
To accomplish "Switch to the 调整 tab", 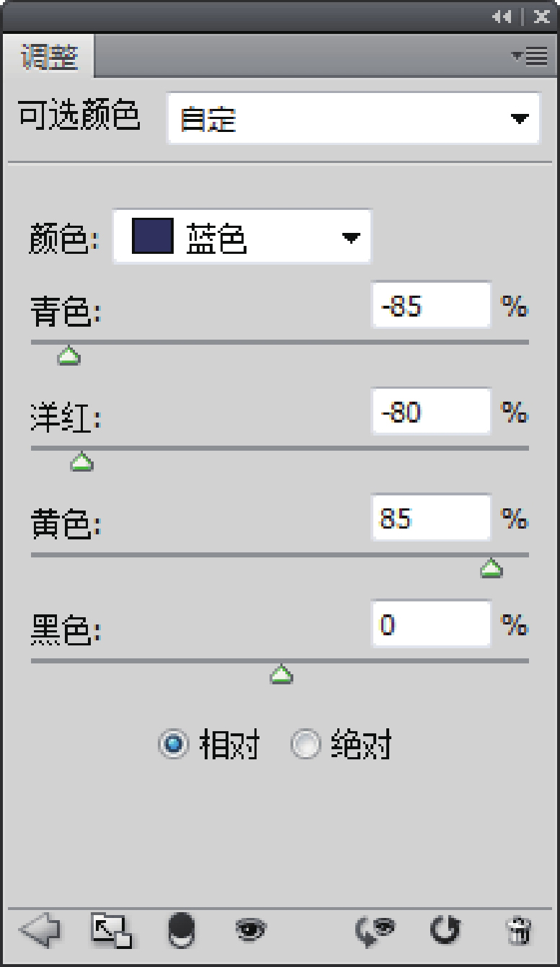I will coord(49,57).
